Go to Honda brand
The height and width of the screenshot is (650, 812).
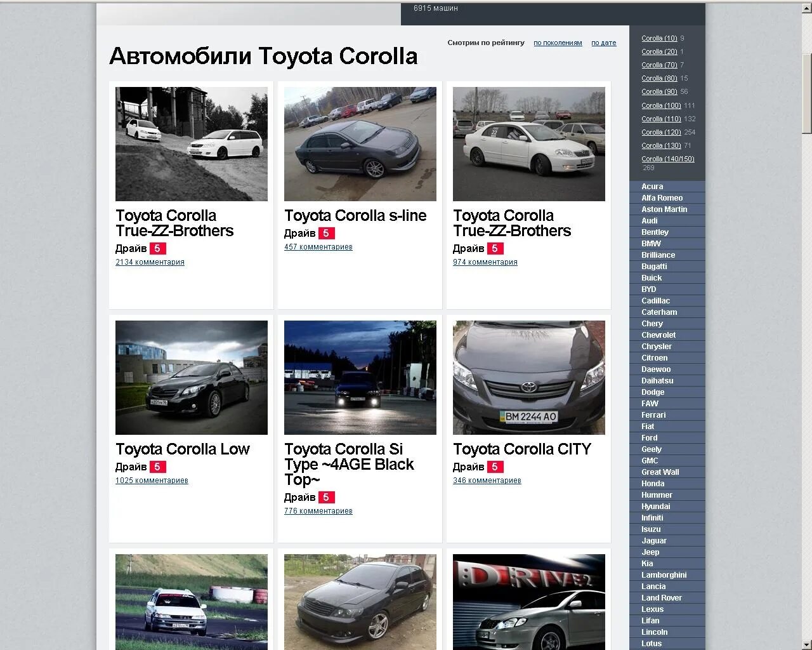[x=653, y=484]
